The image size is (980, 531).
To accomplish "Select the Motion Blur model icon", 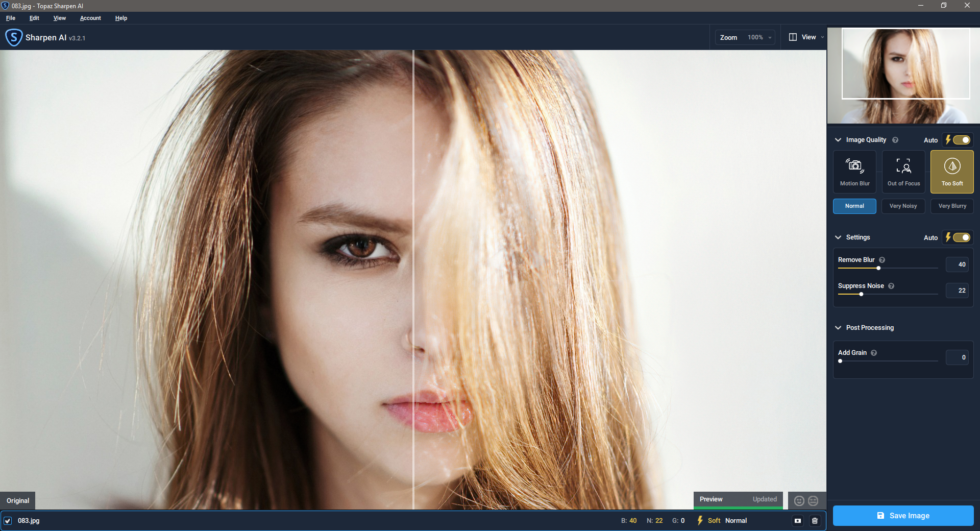I will click(854, 171).
